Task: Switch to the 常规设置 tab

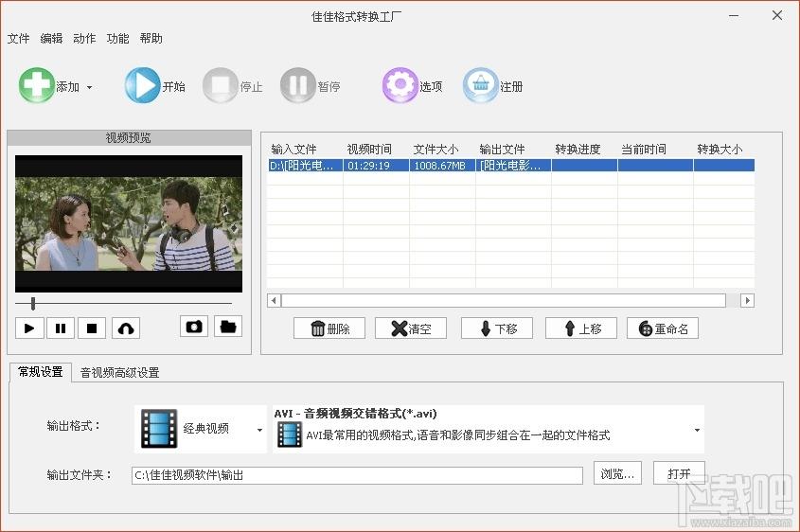Action: [41, 372]
